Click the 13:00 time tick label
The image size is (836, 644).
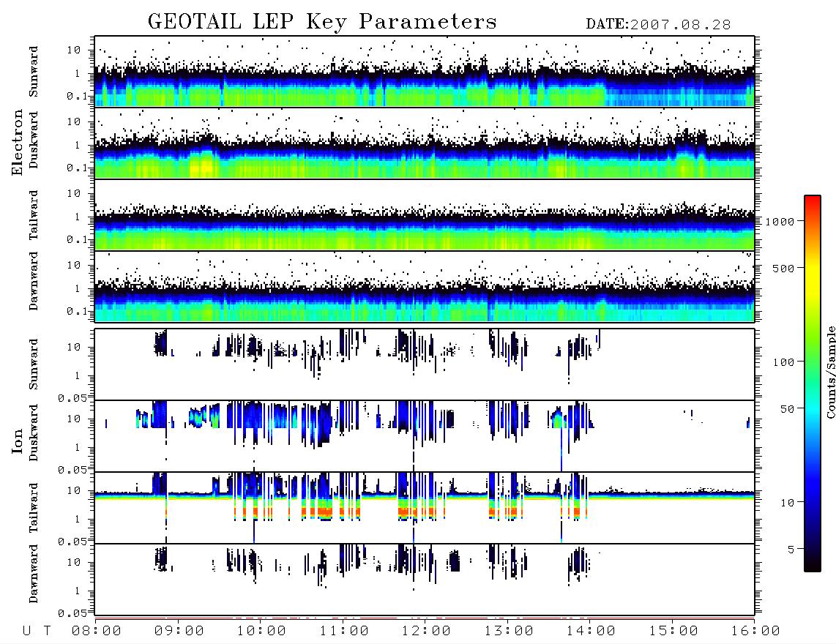(x=509, y=631)
